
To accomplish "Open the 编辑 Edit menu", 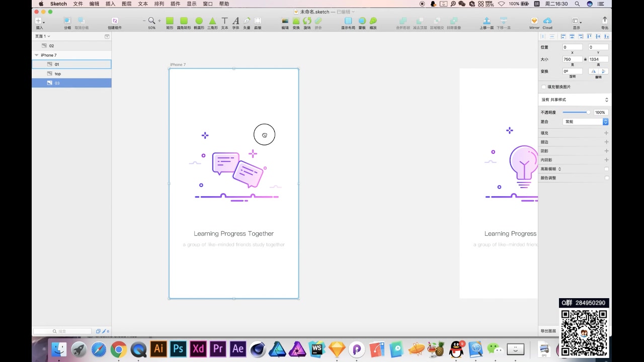I will pyautogui.click(x=94, y=4).
